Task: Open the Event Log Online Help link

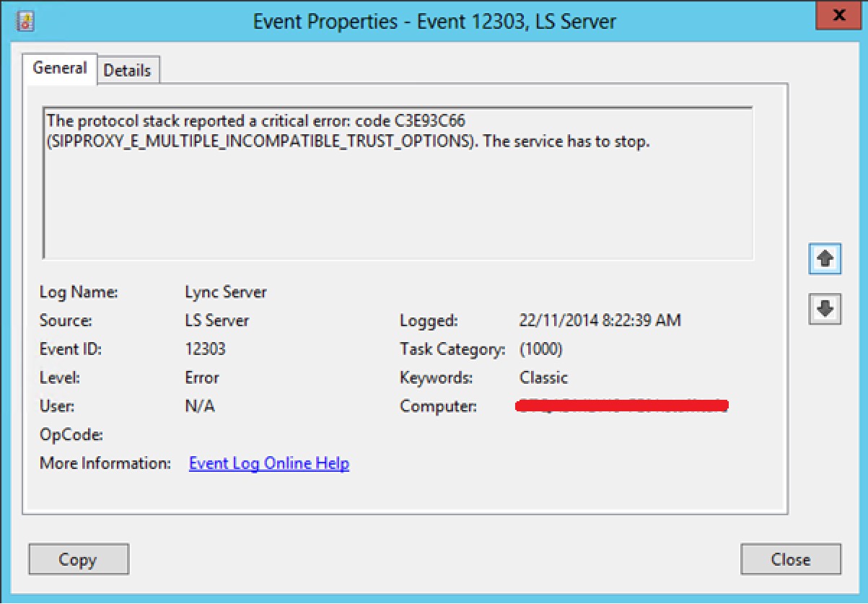Action: tap(268, 463)
